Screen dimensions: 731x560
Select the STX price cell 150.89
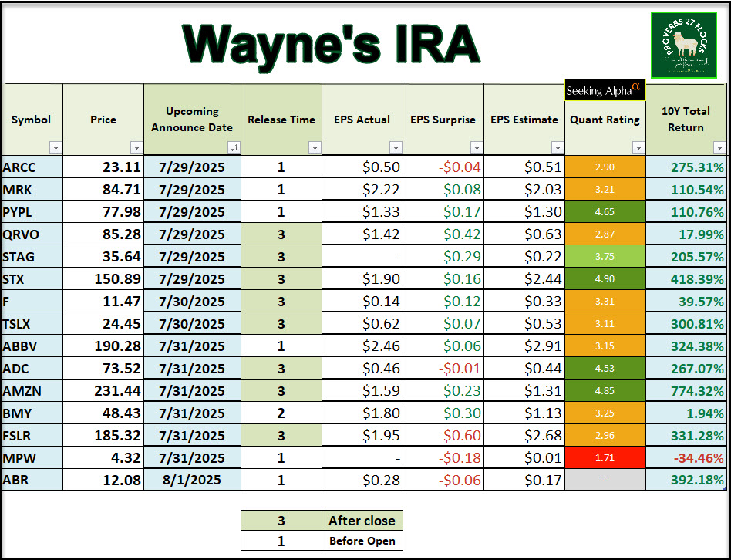click(103, 278)
